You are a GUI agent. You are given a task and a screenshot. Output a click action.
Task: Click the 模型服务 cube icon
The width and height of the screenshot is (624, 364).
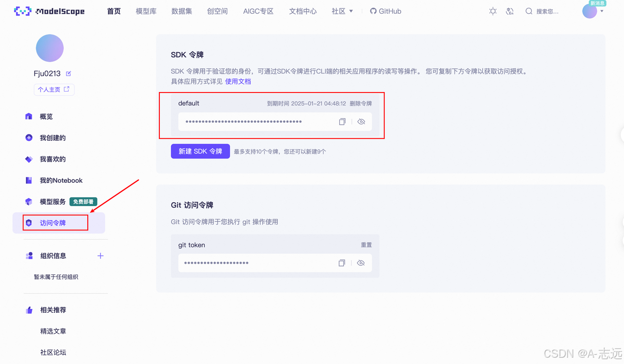[x=29, y=202]
